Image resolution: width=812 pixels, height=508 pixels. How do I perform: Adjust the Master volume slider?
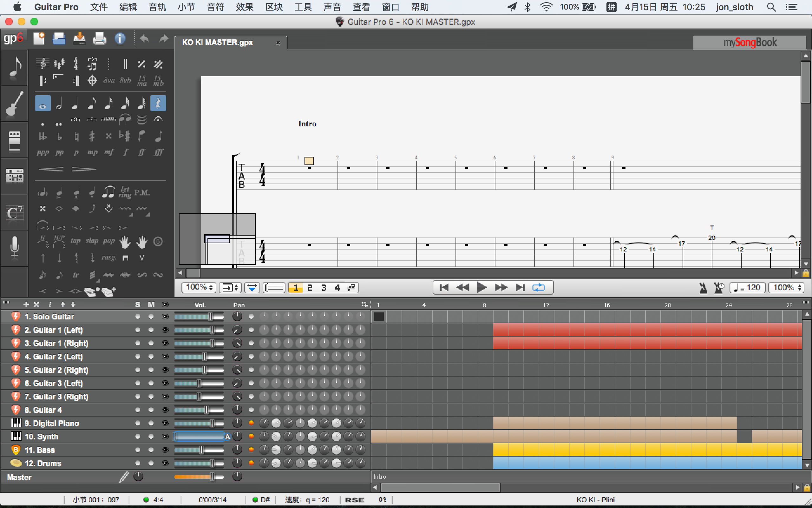(199, 477)
